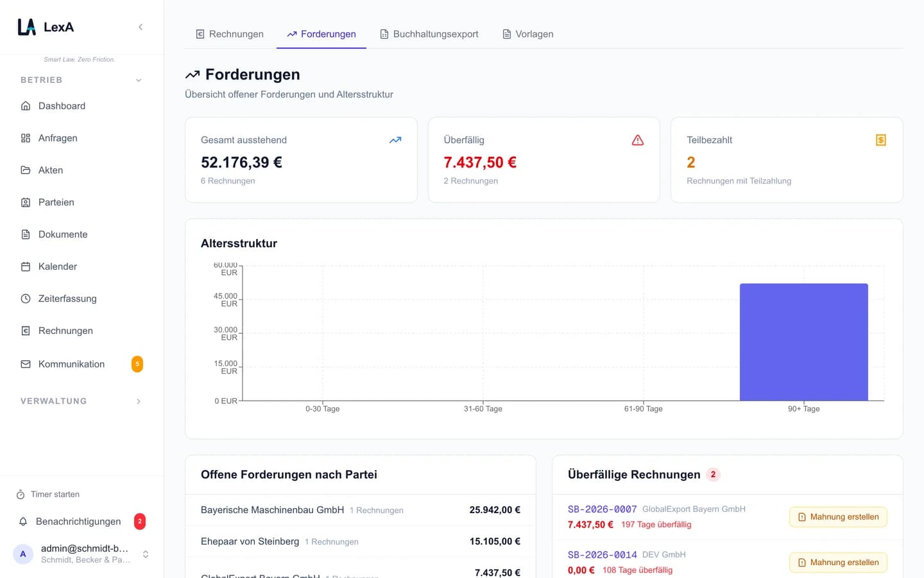Click the Parteien contact icon
The height and width of the screenshot is (578, 924).
26,202
